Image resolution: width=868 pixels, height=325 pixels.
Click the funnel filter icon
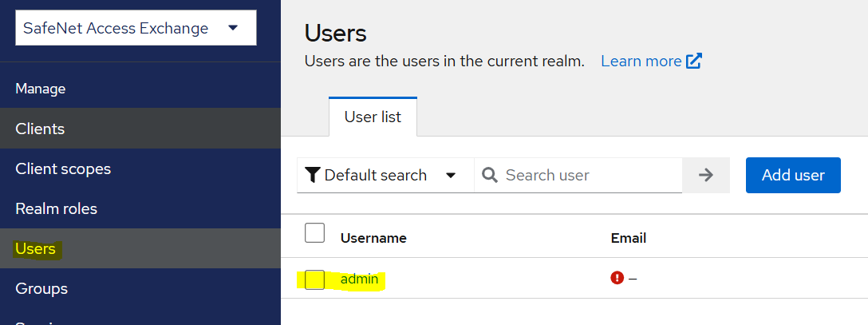[x=313, y=175]
